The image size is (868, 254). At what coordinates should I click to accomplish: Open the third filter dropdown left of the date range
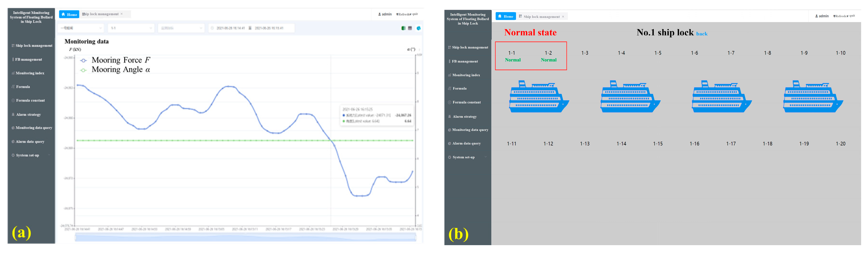pos(181,28)
